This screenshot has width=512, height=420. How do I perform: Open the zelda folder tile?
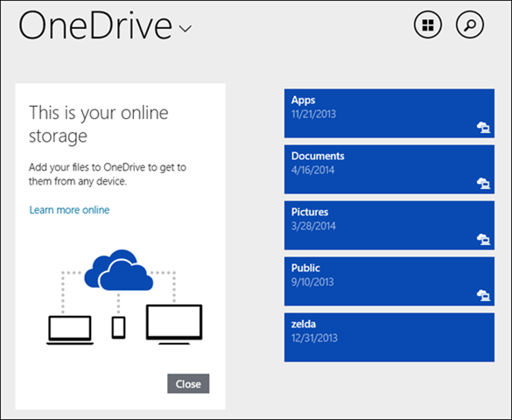[x=389, y=338]
